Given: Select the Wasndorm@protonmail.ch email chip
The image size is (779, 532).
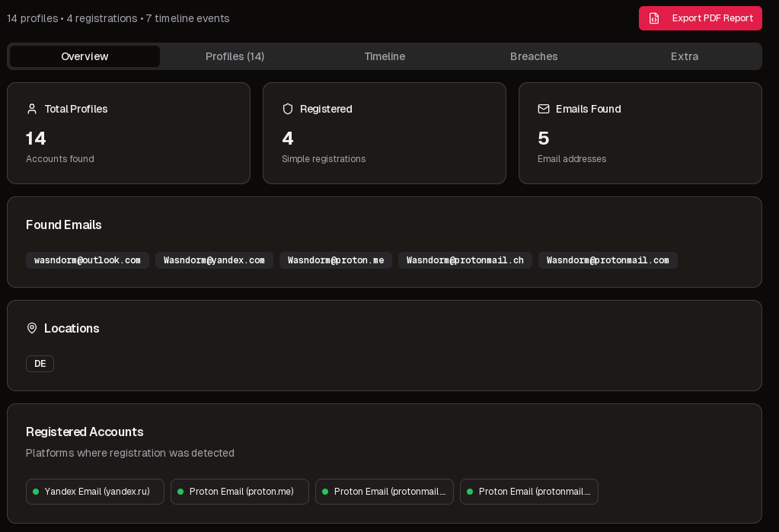Looking at the screenshot, I should coord(465,260).
